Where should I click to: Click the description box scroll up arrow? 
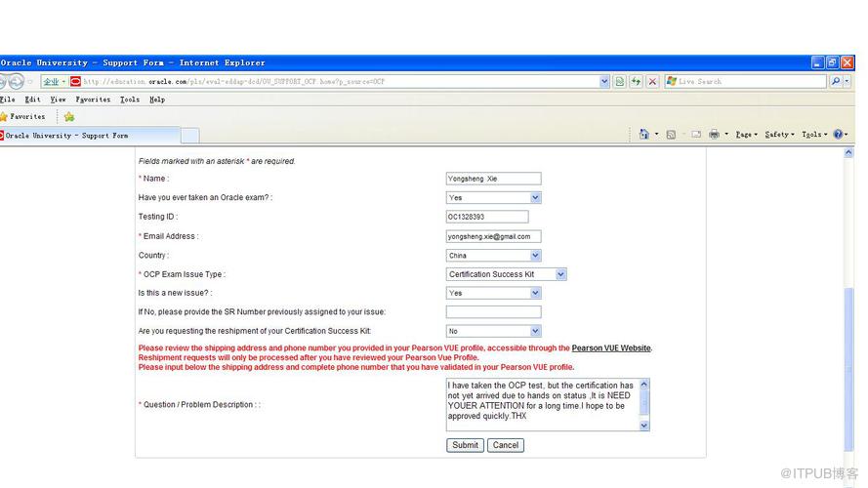tap(643, 384)
